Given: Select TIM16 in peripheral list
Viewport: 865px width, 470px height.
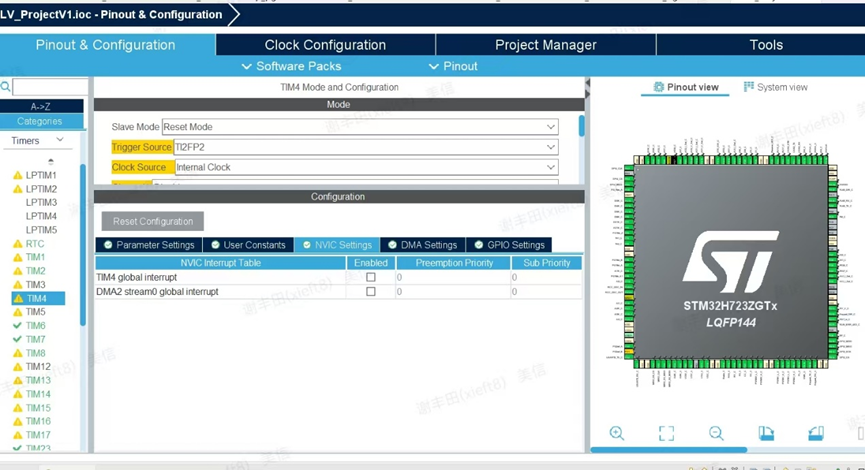Looking at the screenshot, I should 38,421.
